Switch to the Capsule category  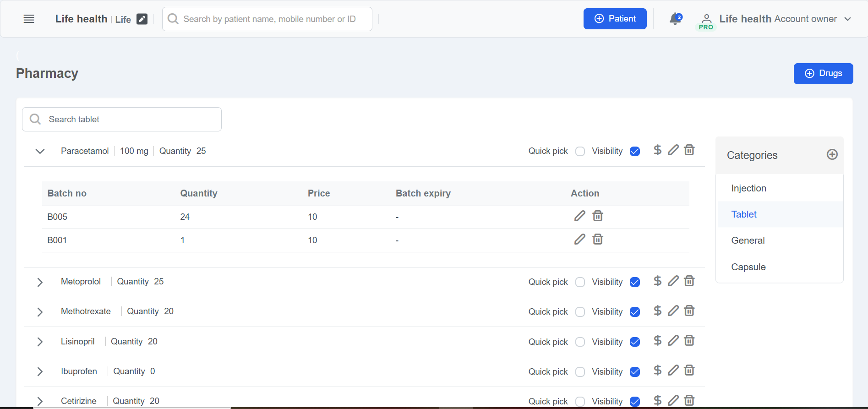[748, 267]
